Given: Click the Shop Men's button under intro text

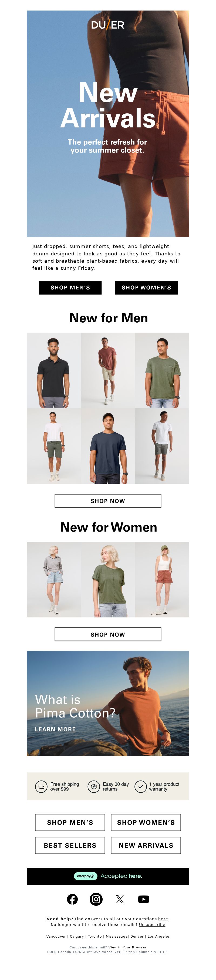Looking at the screenshot, I should (70, 288).
